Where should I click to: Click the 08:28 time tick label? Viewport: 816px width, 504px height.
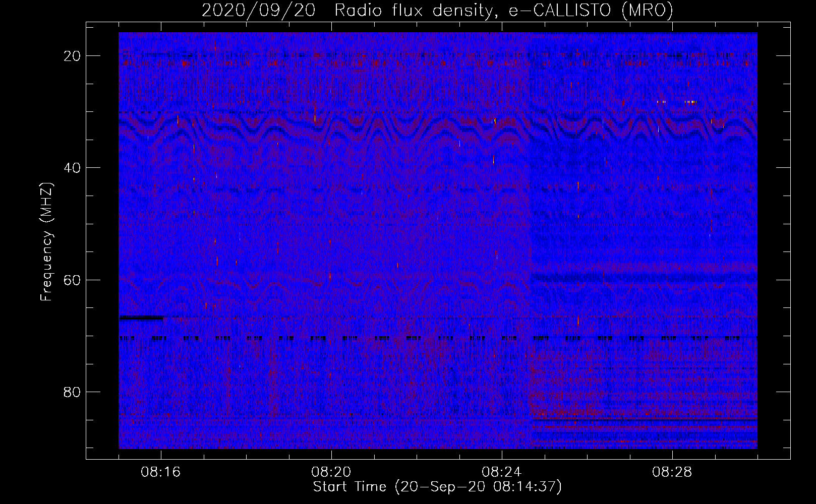tap(672, 472)
